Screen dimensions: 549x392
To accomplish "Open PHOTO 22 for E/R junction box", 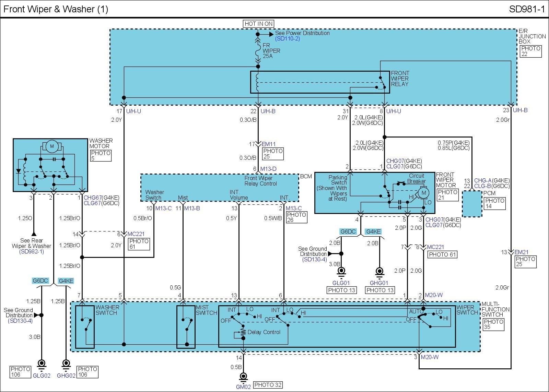I will [x=530, y=51].
